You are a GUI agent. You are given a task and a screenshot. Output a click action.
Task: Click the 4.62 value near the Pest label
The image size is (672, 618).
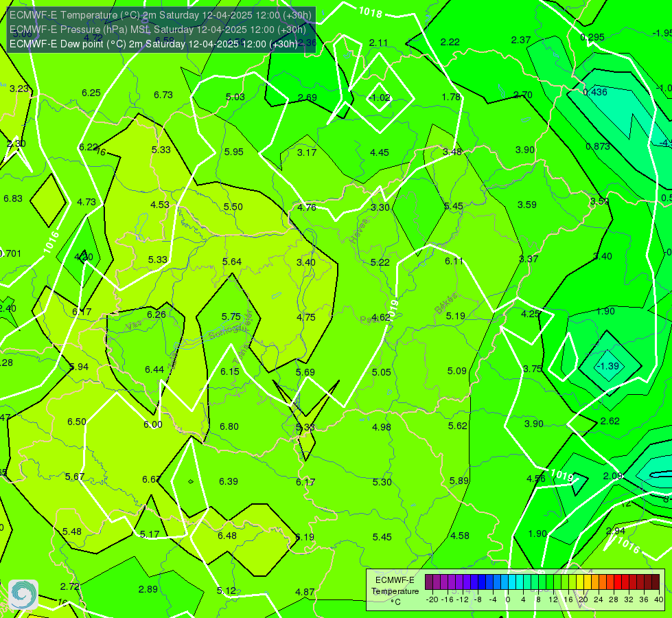(x=381, y=317)
